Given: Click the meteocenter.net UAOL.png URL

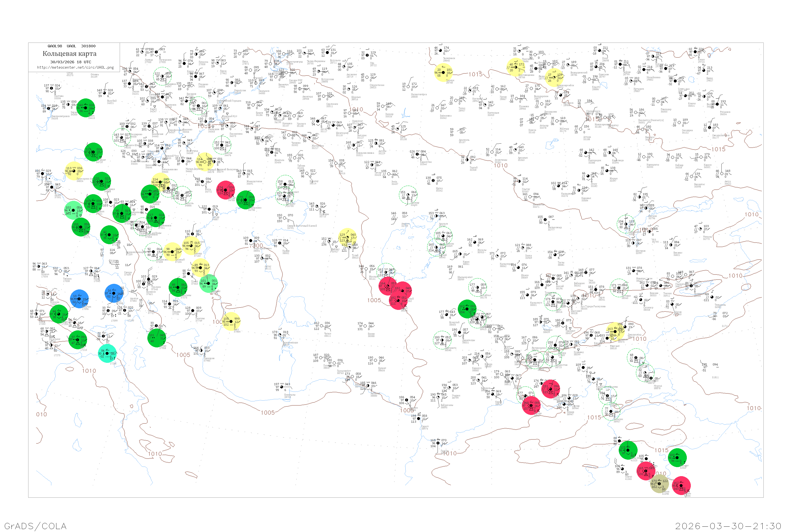Looking at the screenshot, I should [x=75, y=67].
